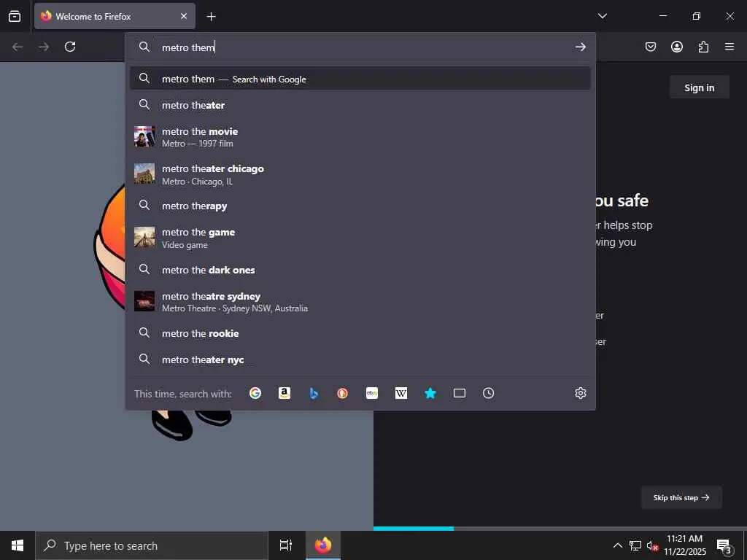Select the 'metro the movie' suggestion
This screenshot has height=560, width=747.
360,136
